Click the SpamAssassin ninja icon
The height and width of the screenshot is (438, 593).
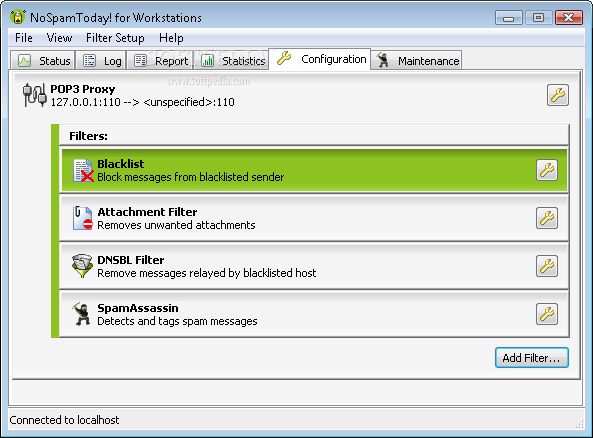point(82,314)
